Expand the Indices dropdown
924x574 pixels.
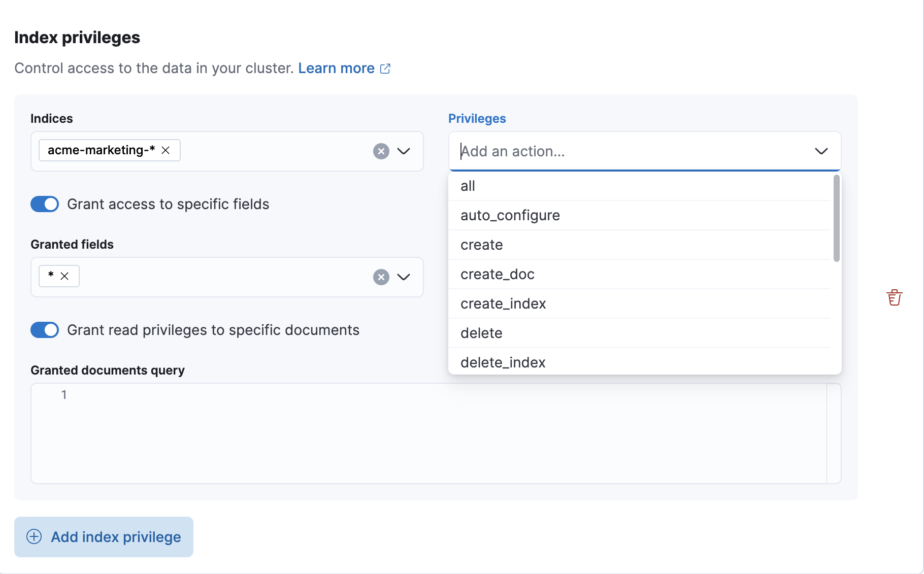[x=404, y=151]
